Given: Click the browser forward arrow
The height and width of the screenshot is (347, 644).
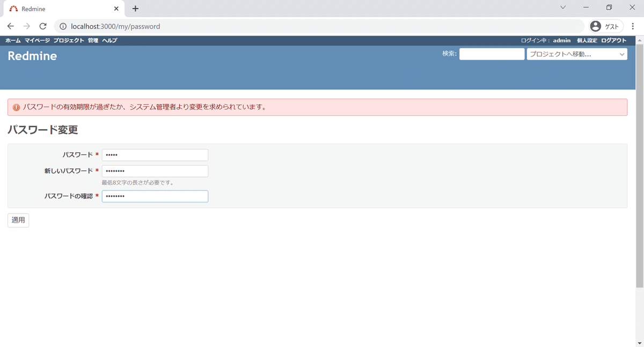Looking at the screenshot, I should tap(27, 26).
